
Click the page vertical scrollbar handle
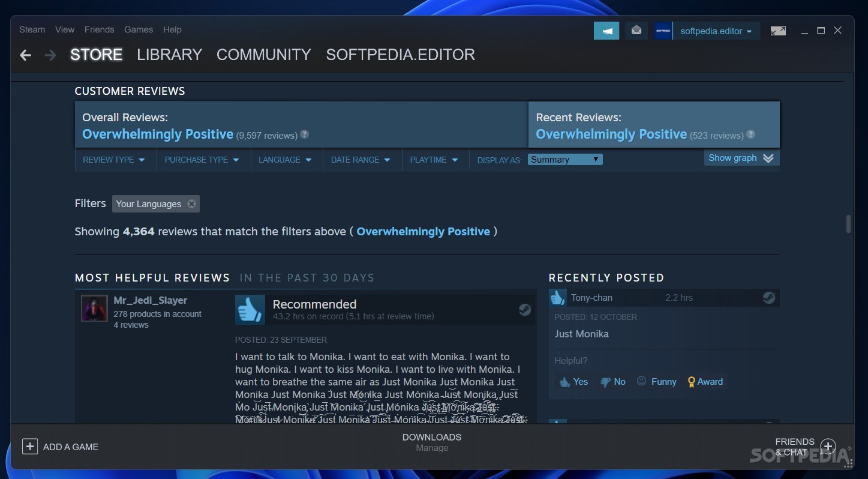(x=848, y=224)
